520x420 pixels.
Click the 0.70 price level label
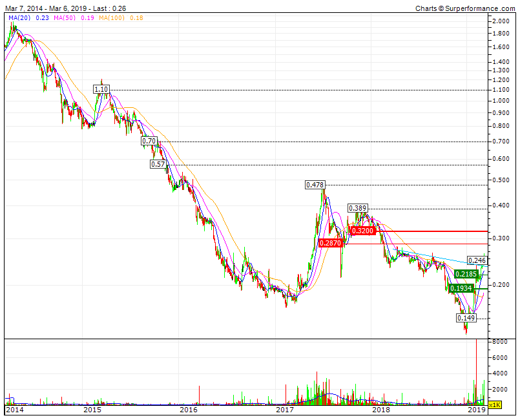tap(149, 141)
